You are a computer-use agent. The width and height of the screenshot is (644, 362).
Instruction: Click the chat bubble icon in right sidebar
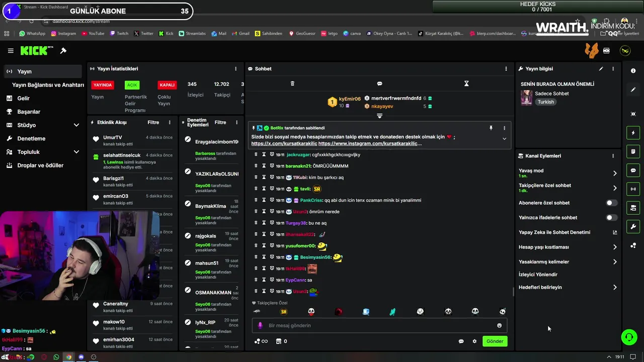pos(633,170)
